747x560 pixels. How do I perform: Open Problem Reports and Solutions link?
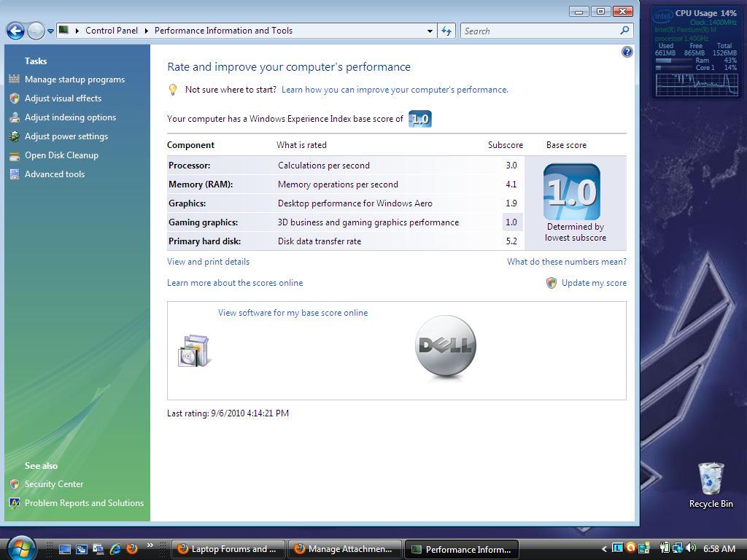[85, 503]
